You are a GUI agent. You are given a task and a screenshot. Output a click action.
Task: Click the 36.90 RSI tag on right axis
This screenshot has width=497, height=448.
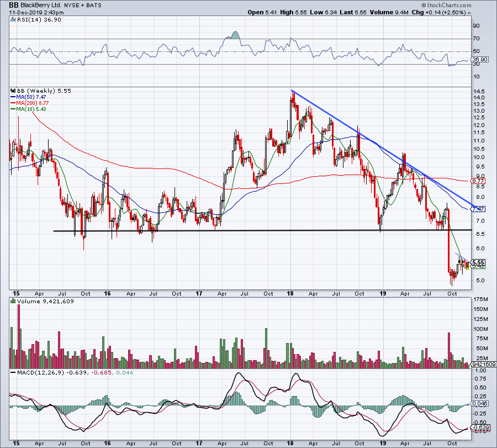click(x=480, y=59)
